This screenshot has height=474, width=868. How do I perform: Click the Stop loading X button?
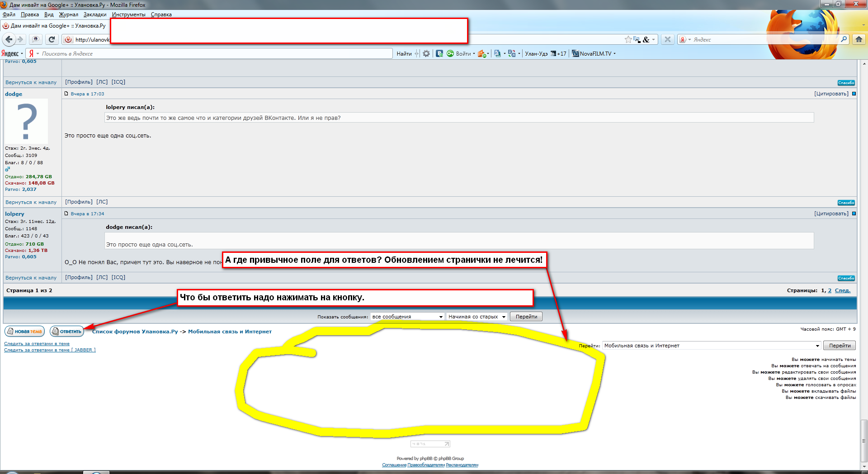click(667, 39)
